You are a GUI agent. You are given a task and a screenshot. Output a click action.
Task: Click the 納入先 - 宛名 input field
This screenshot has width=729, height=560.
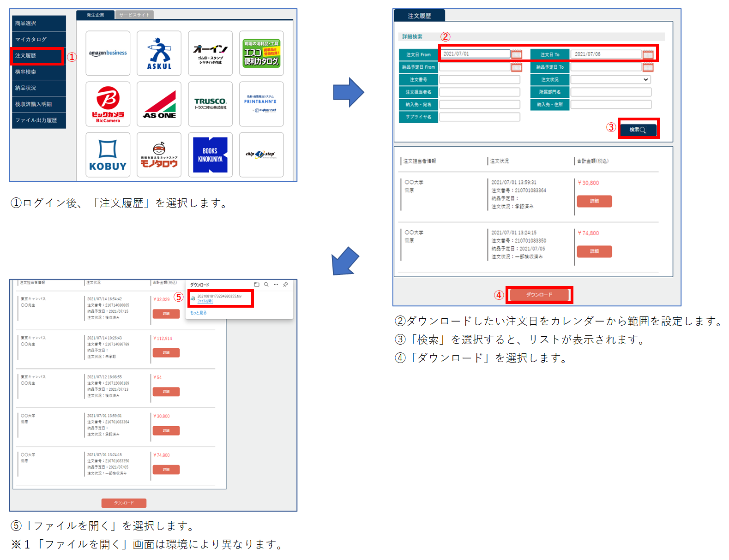pos(480,105)
